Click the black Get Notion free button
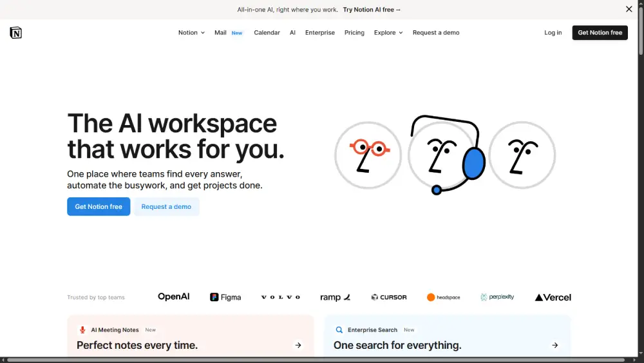Image resolution: width=644 pixels, height=363 pixels. 600,32
